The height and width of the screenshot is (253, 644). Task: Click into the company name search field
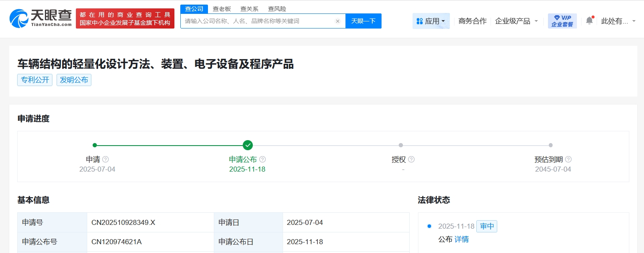[x=258, y=21]
